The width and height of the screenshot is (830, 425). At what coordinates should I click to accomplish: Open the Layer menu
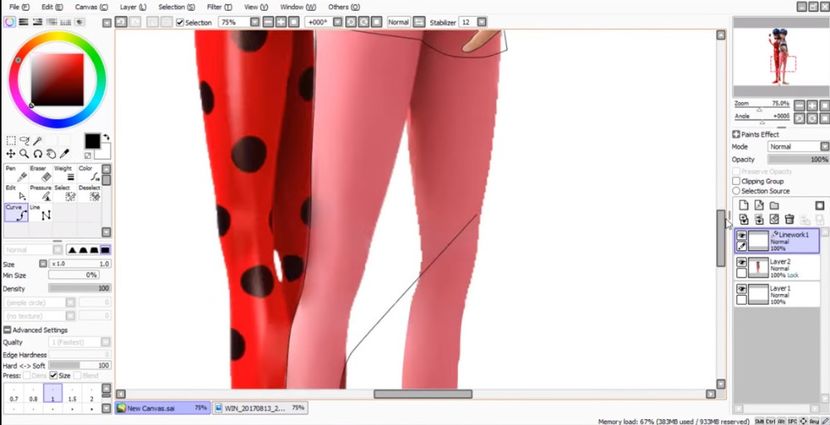(133, 7)
